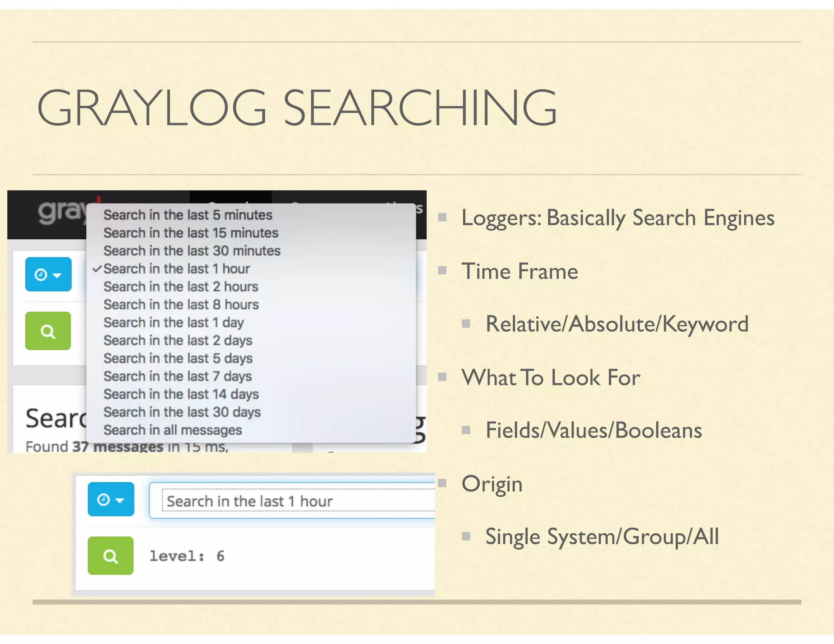Choose 'Search in the last 15 minutes'

pyautogui.click(x=251, y=233)
